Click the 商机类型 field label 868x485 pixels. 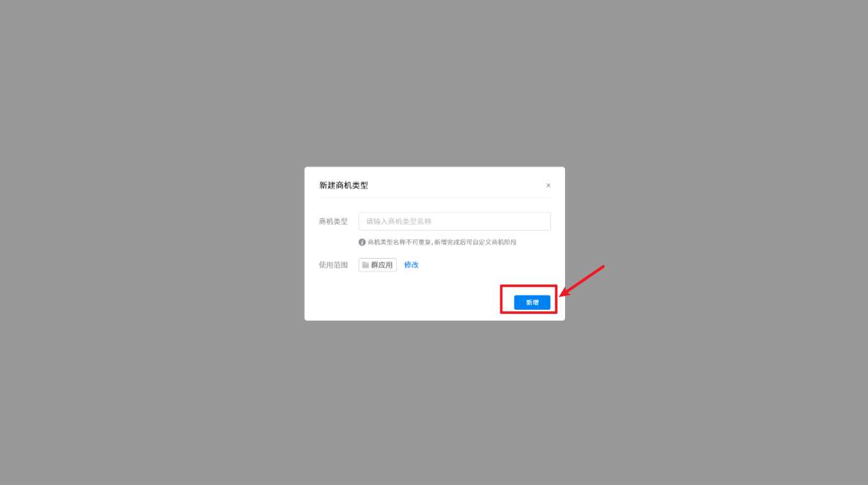pyautogui.click(x=334, y=221)
